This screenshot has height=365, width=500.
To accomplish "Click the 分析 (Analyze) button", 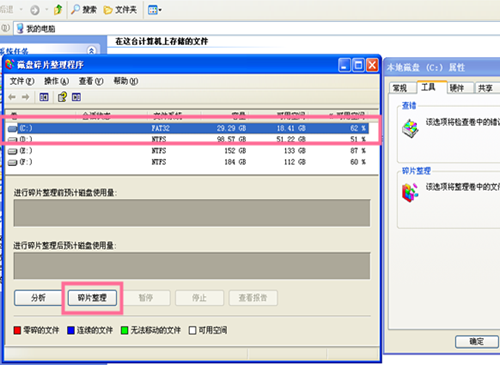I will 38,298.
